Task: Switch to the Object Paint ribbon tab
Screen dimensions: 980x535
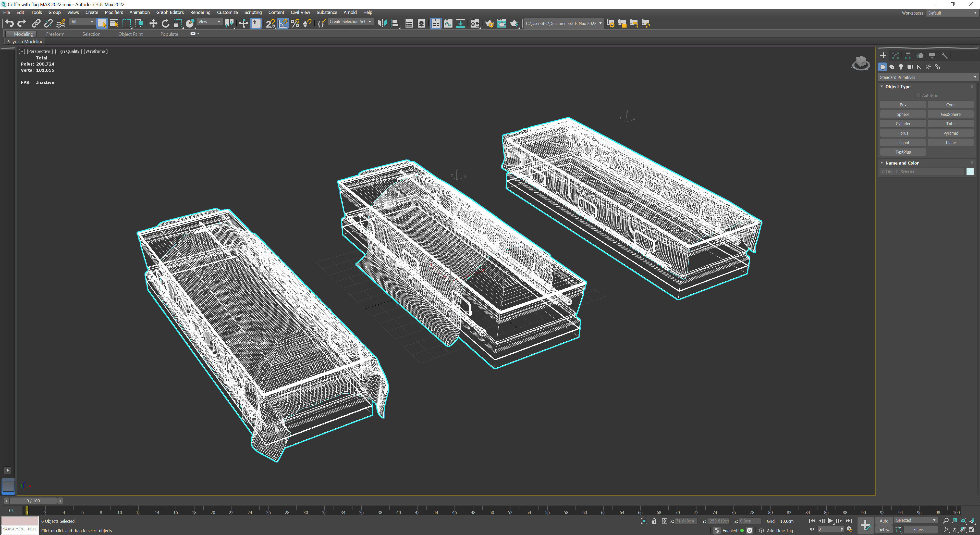Action: click(x=130, y=34)
